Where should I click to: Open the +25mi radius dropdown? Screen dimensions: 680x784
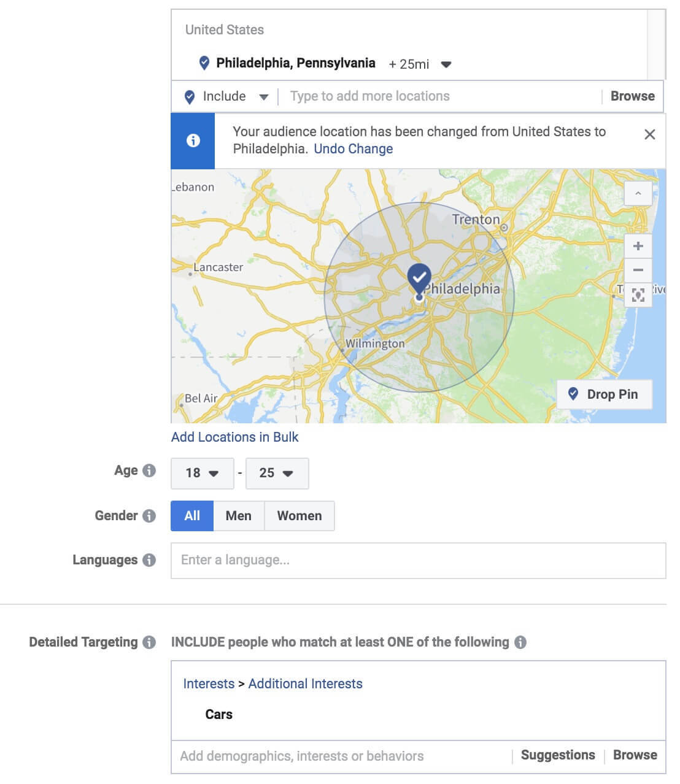[446, 64]
